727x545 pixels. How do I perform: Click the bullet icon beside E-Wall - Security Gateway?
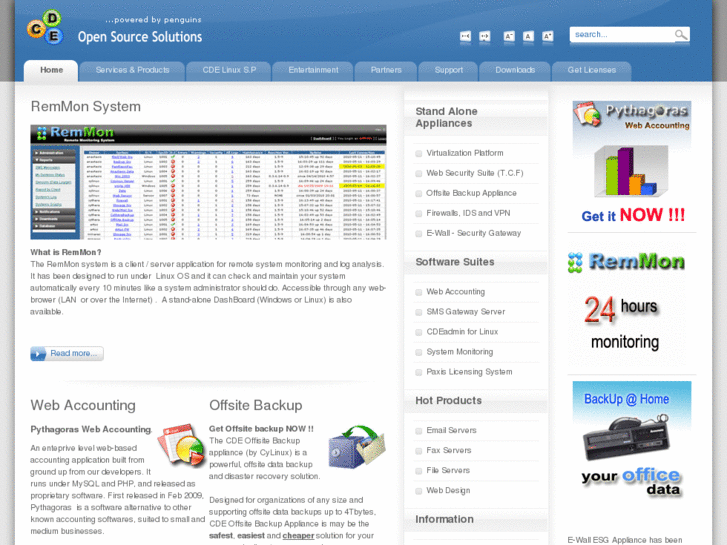pyautogui.click(x=419, y=233)
